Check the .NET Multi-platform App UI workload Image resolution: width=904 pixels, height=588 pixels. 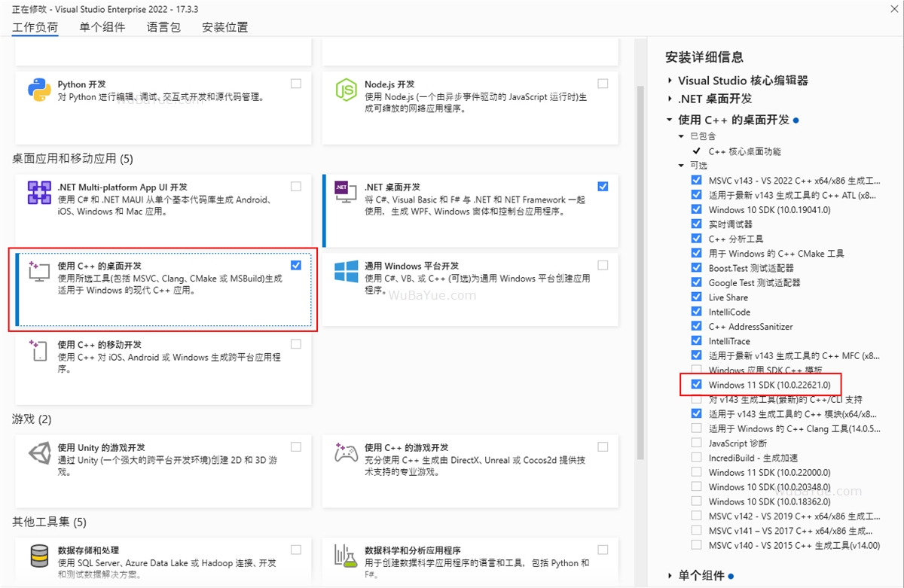[296, 187]
